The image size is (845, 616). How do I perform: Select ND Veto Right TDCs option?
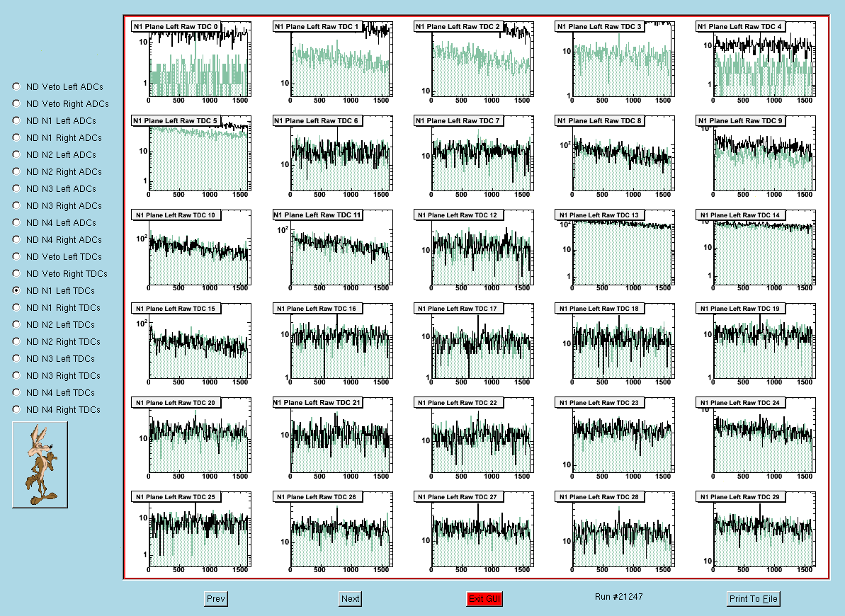pyautogui.click(x=17, y=273)
